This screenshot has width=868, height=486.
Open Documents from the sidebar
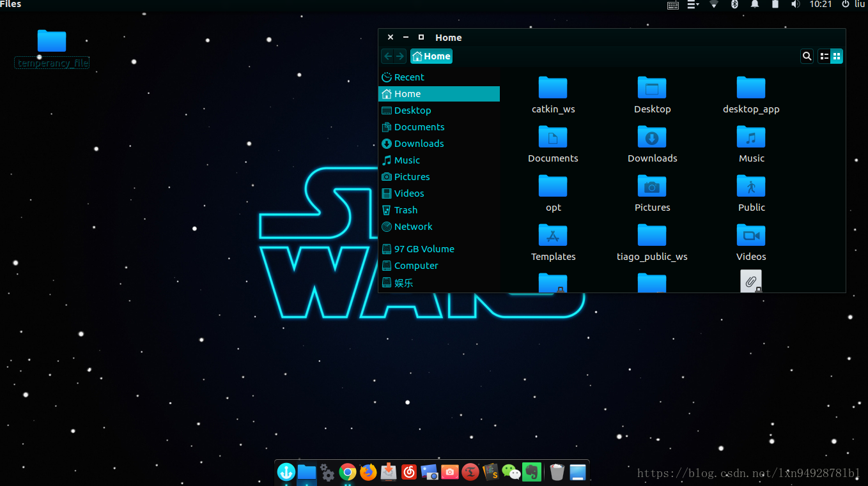pos(439,127)
